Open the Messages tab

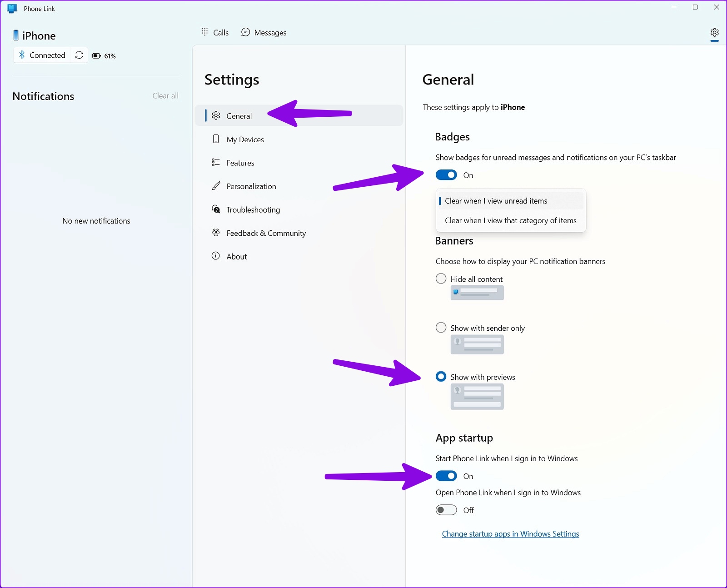pos(264,32)
